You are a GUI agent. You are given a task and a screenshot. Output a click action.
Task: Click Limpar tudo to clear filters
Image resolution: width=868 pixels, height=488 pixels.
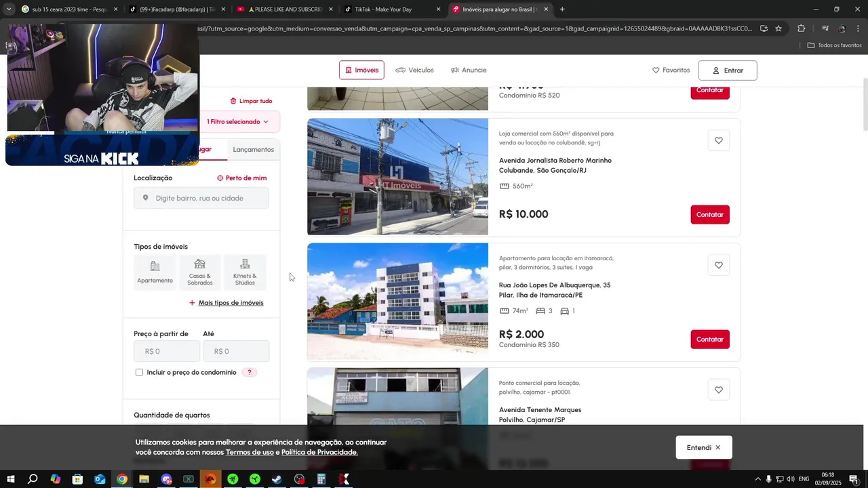tap(251, 101)
